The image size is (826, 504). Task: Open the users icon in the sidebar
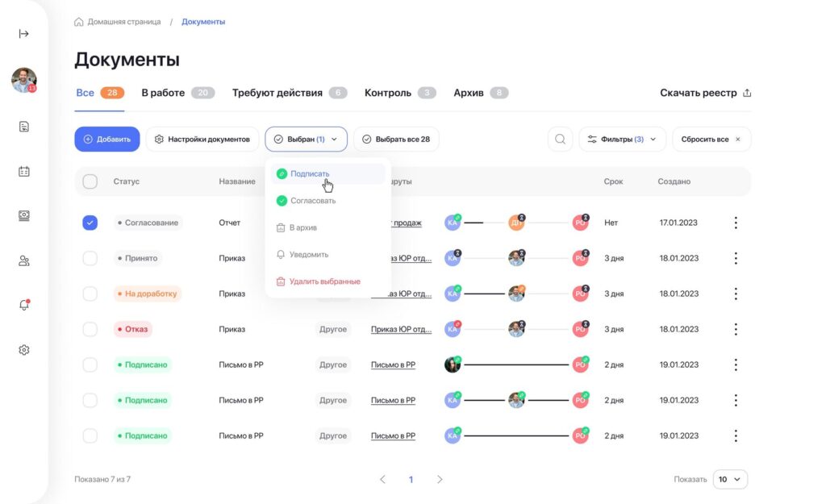(24, 260)
